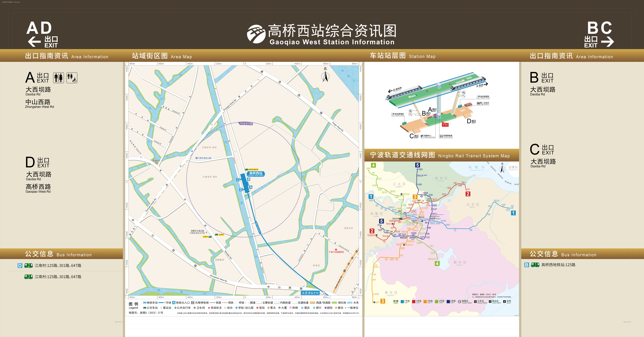Click the right arrow under the BC exit sign
Image resolution: width=644 pixels, height=337 pixels.
[x=607, y=42]
